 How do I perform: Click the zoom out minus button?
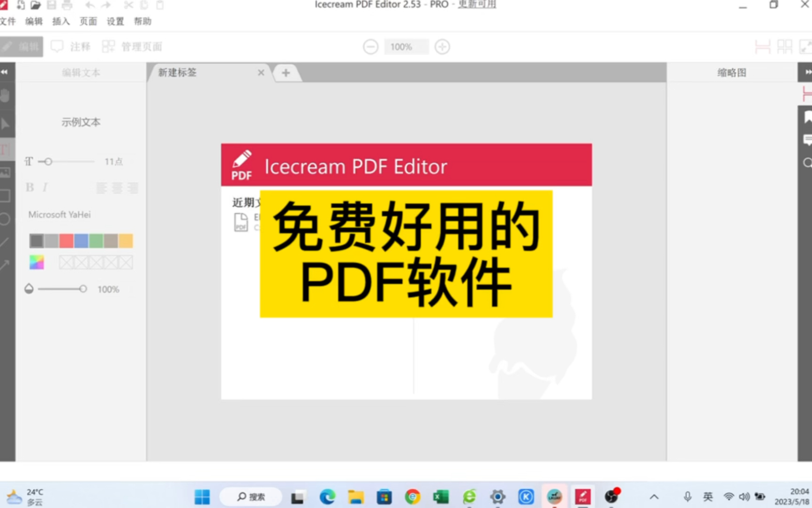[371, 47]
